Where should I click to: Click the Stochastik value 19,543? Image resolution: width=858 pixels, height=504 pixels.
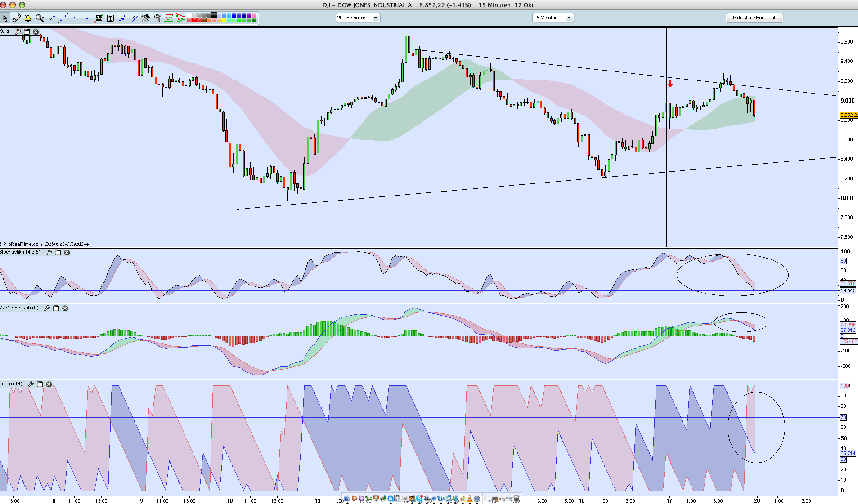point(848,291)
